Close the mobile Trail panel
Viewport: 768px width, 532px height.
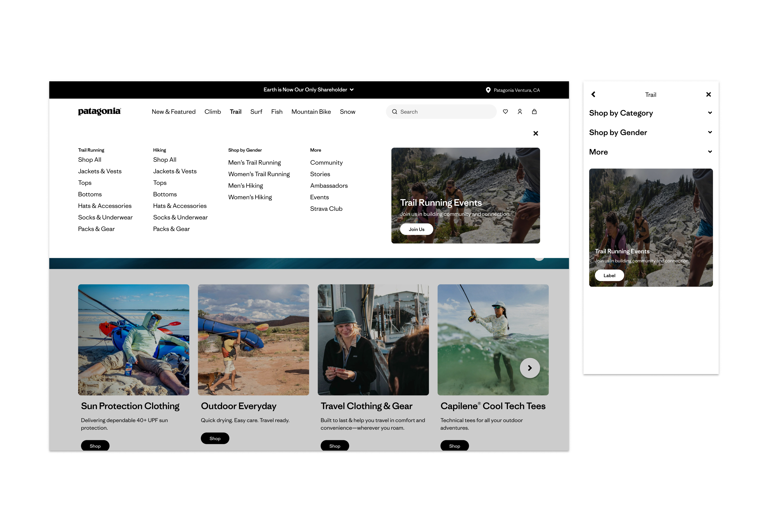[708, 95]
